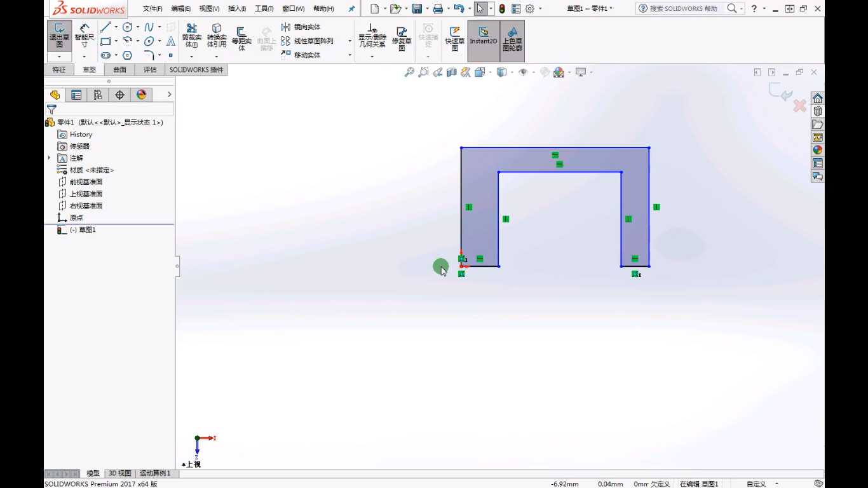Open dropdown under 剪裁实体
This screenshot has width=868, height=488.
191,57
